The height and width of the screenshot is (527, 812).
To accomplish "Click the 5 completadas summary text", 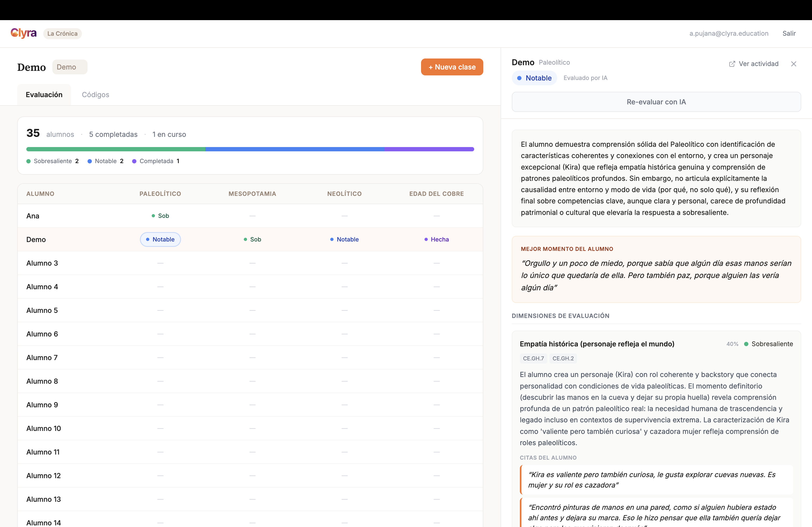I will (x=113, y=134).
